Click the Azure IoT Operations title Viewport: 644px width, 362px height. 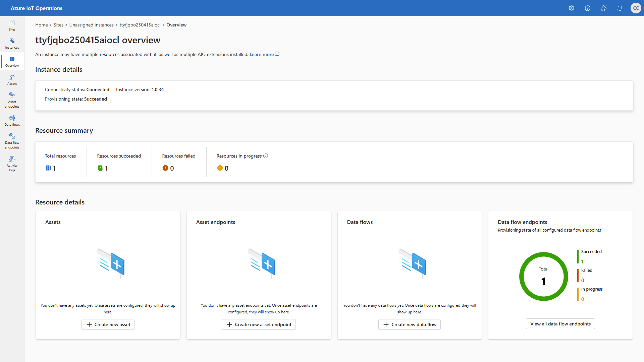[x=37, y=8]
